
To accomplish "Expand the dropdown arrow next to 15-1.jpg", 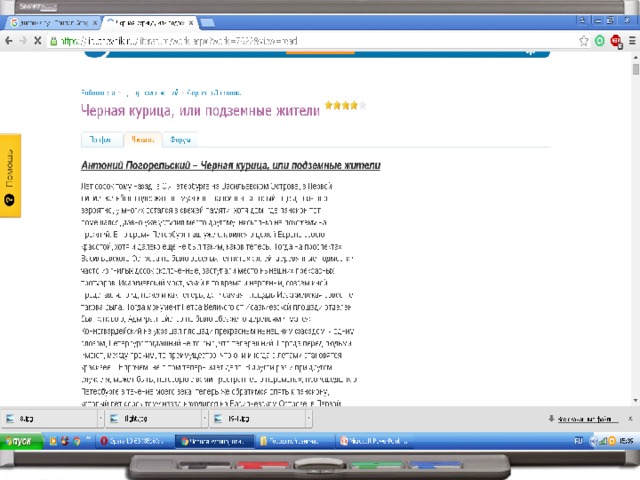I will [x=309, y=419].
